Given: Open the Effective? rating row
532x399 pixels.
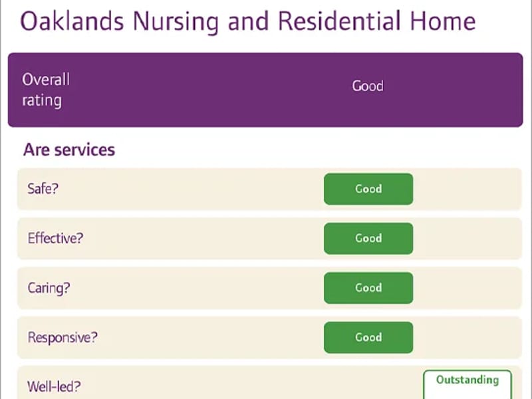Looking at the screenshot, I should (x=269, y=239).
